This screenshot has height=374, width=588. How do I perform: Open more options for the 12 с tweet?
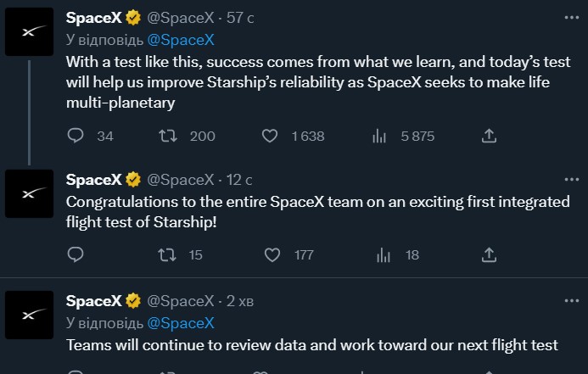tap(572, 180)
